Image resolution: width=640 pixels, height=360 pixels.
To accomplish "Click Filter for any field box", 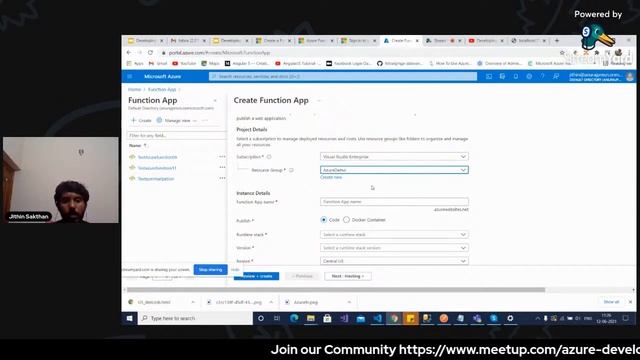I will [x=177, y=136].
